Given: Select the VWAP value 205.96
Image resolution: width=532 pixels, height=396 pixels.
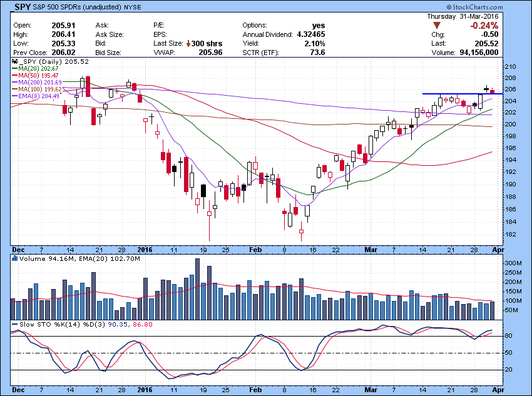Looking at the screenshot, I should pos(210,53).
